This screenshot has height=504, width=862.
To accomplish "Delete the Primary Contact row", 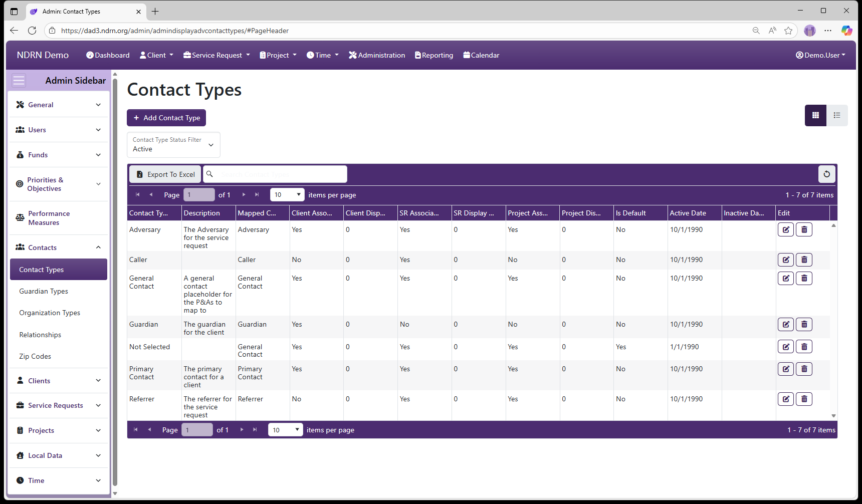I will (804, 369).
